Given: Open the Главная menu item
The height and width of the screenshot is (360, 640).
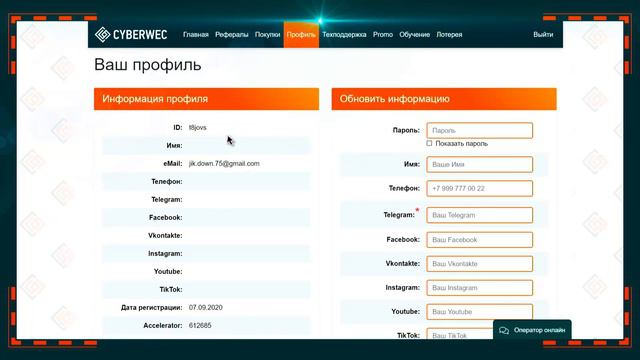Looking at the screenshot, I should pos(196,35).
